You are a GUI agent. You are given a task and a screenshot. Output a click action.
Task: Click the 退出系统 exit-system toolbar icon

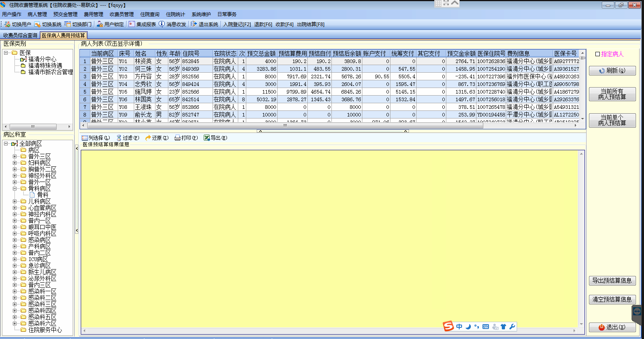(194, 24)
